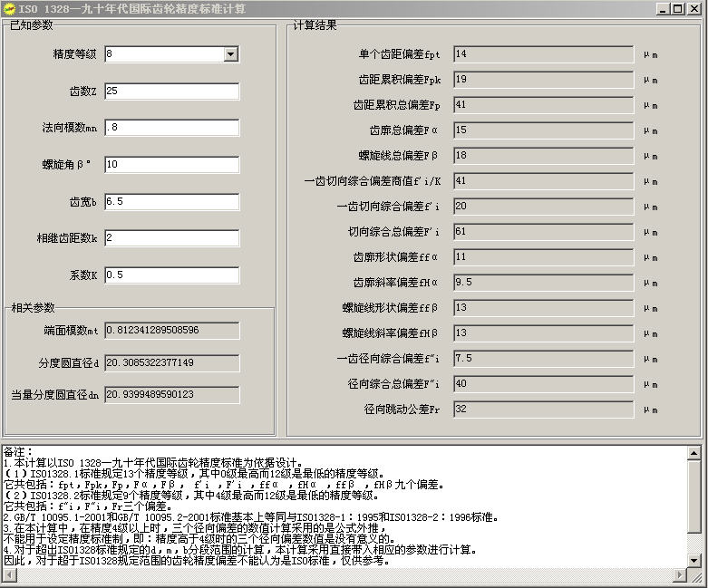
Task: Click the 单个齿距偏差fpt label
Action: (x=399, y=54)
